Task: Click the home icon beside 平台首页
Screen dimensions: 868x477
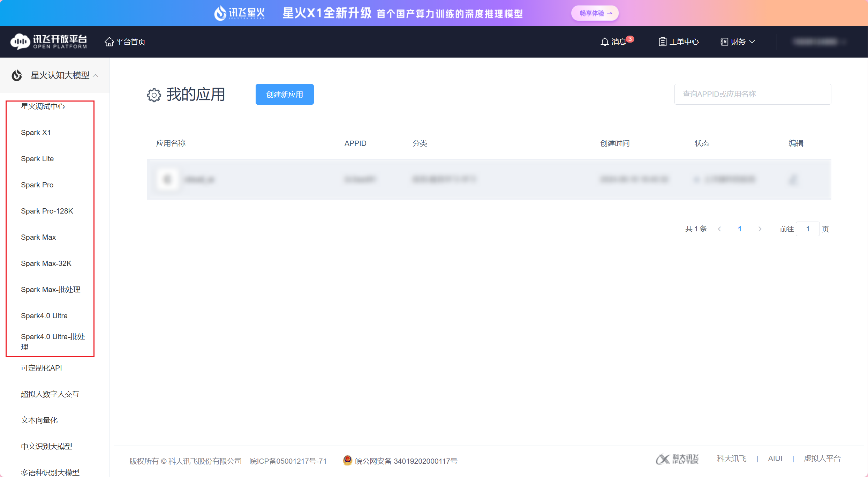Action: (109, 42)
